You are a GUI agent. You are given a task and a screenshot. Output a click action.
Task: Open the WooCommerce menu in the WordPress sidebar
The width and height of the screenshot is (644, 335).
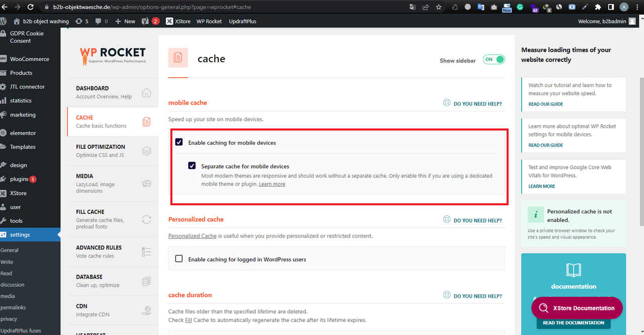(x=30, y=59)
